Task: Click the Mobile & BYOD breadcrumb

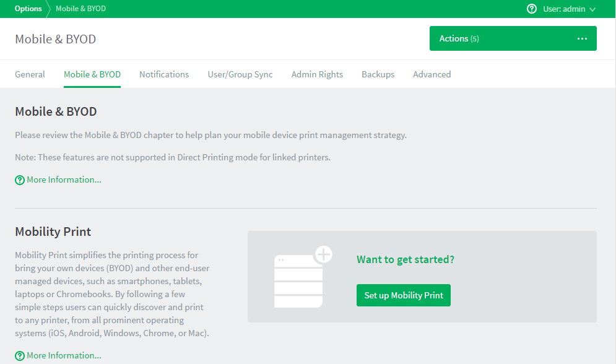Action: pyautogui.click(x=80, y=9)
